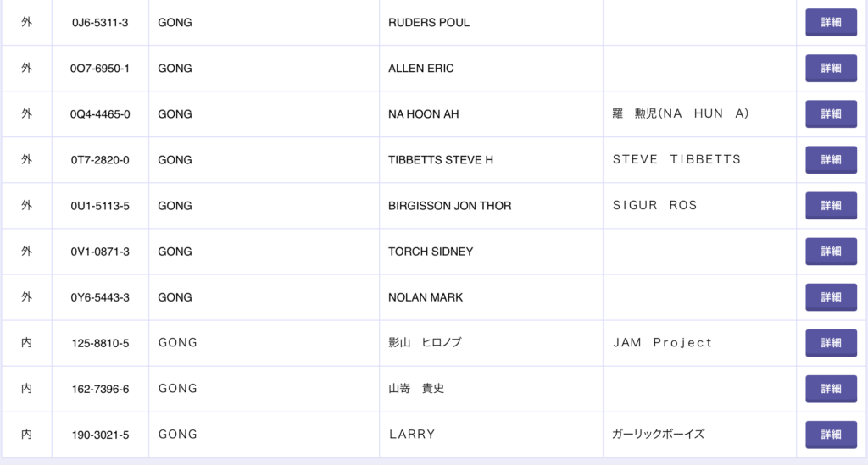Open details for 影山 ヒロノブ row
This screenshot has height=465, width=868.
click(x=831, y=343)
